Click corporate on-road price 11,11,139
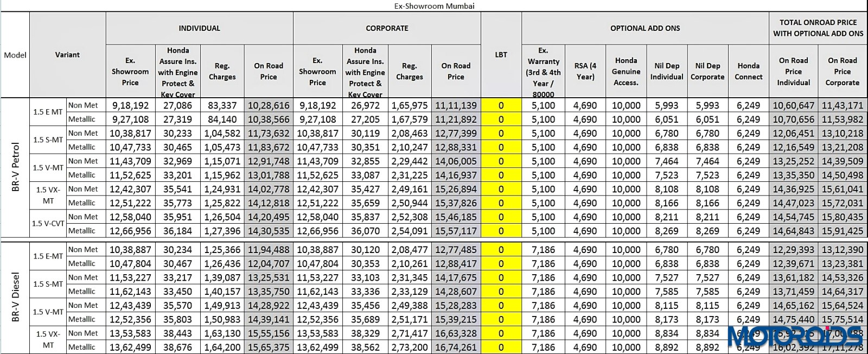 coord(456,105)
